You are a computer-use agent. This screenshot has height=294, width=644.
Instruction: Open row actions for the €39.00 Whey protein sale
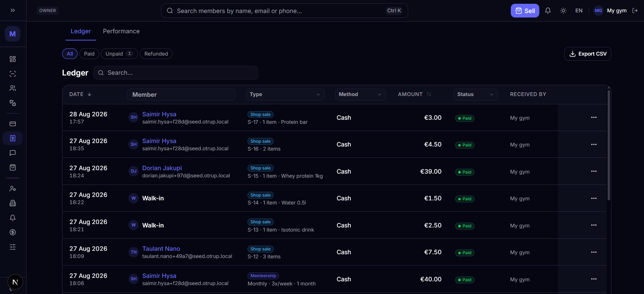594,171
